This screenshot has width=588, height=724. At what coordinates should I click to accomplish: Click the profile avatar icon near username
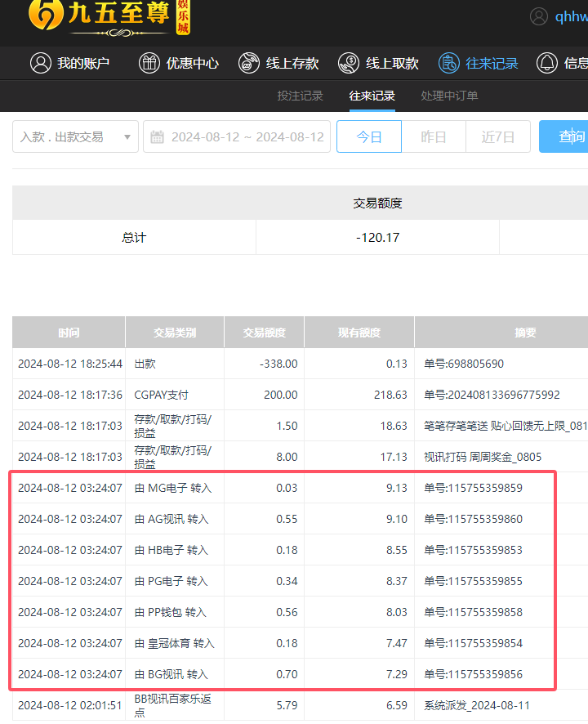539,16
